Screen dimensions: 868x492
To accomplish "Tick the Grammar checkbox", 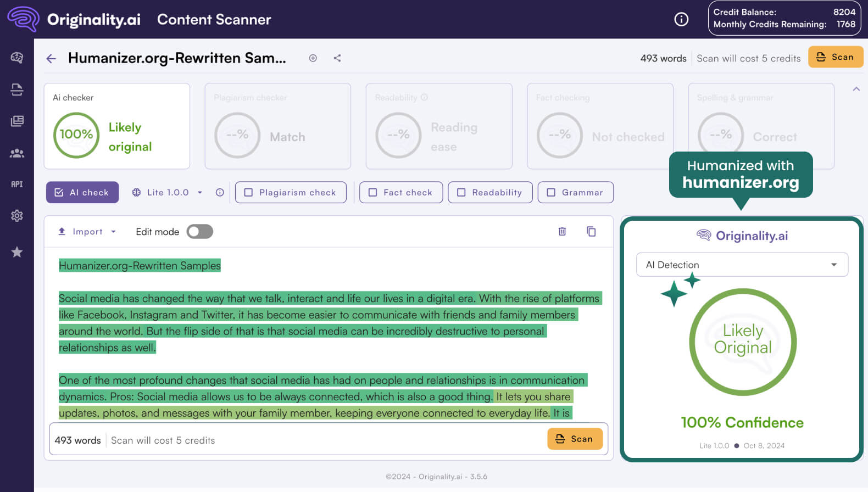I will [x=551, y=193].
